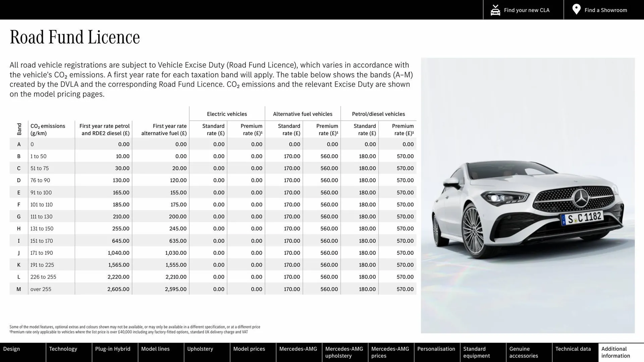Select the Mercedes-AMG tab
644x362 pixels.
tap(298, 352)
